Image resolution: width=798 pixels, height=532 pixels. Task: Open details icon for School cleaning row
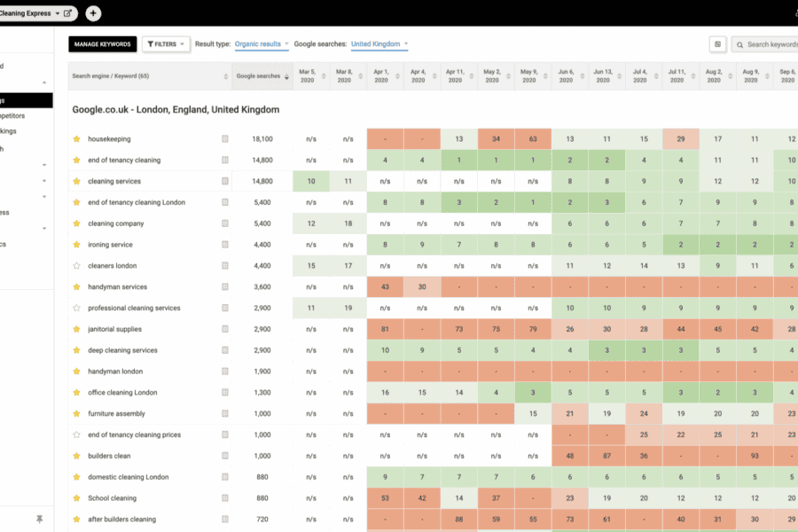225,498
